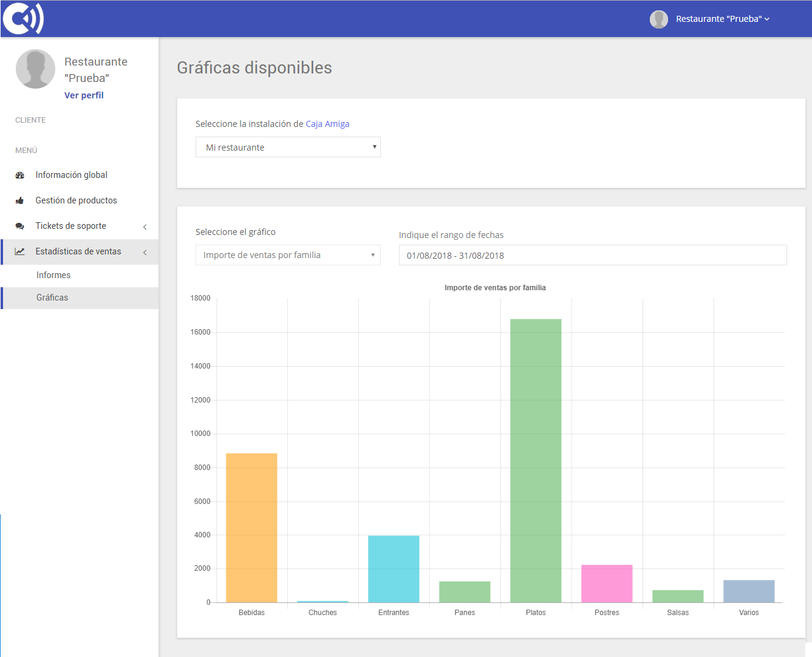
Task: Select the Gráficas submenu item
Action: (x=52, y=298)
